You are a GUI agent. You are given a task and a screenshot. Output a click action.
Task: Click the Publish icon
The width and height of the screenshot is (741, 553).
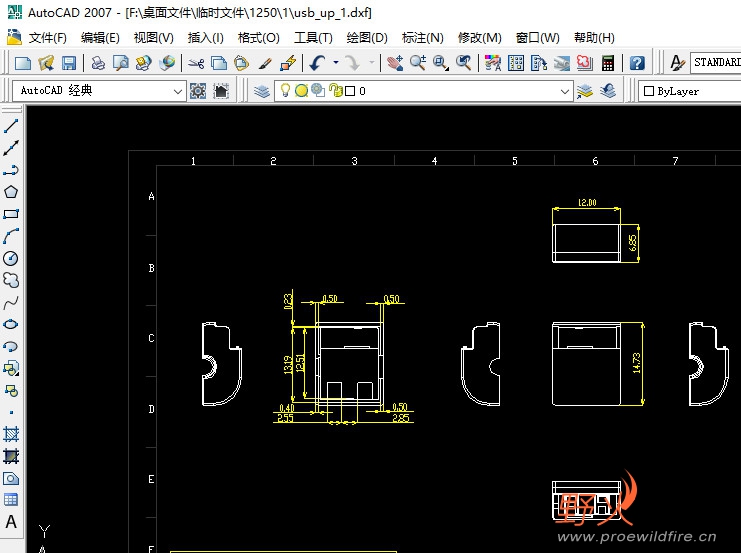click(x=144, y=62)
